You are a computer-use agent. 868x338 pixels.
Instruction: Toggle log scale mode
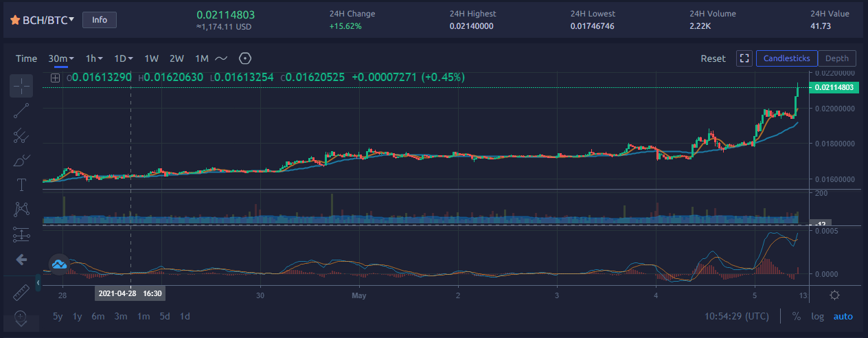[817, 317]
